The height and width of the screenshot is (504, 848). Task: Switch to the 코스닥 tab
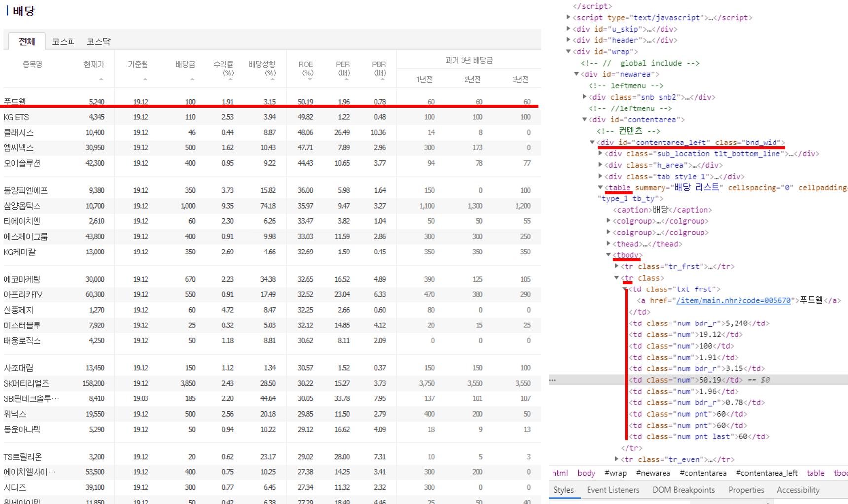[98, 42]
